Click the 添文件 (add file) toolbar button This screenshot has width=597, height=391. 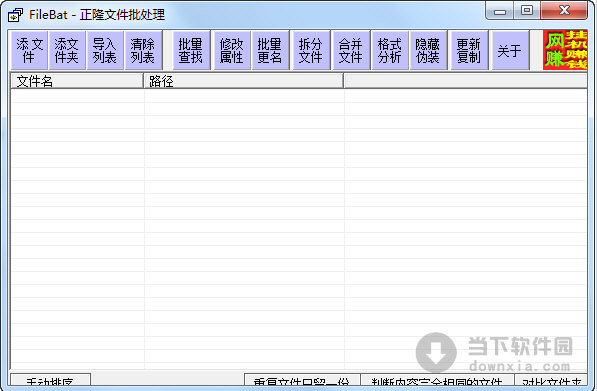pos(29,50)
